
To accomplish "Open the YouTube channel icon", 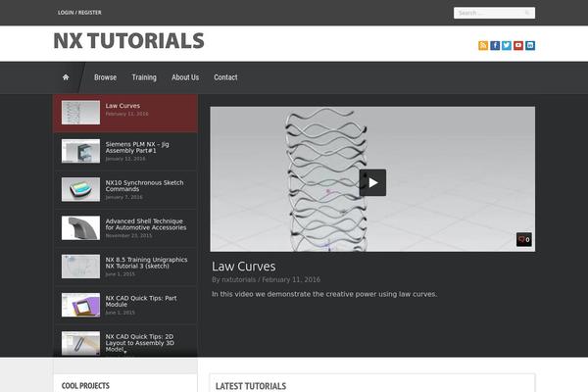I will [x=518, y=45].
